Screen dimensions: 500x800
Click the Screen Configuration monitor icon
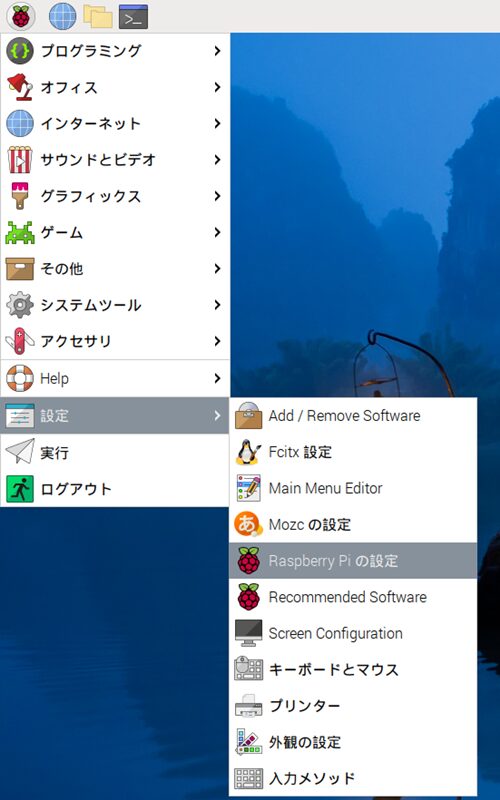tap(248, 633)
